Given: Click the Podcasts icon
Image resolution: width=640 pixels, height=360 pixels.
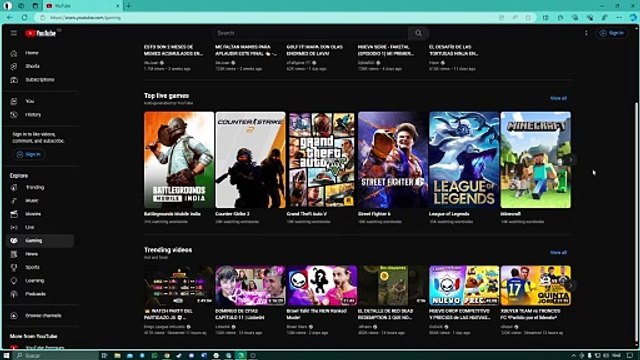Looking at the screenshot, I should (14, 294).
